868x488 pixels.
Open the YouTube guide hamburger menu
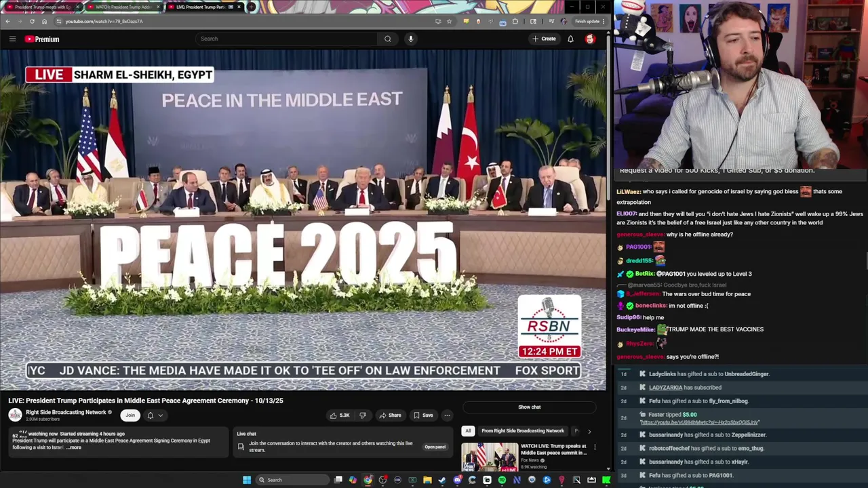coord(12,39)
